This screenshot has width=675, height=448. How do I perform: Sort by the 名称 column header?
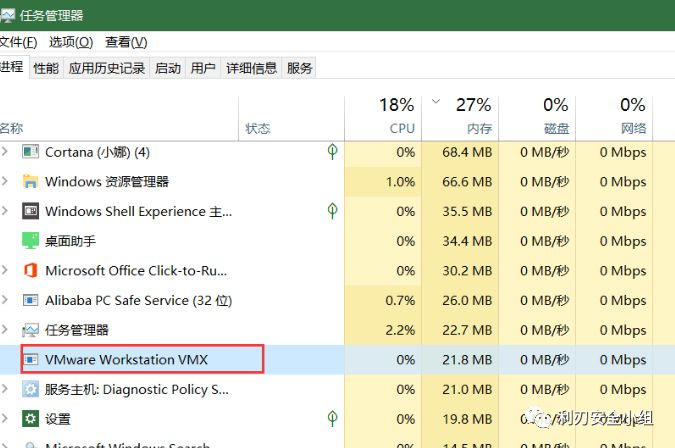[119, 118]
